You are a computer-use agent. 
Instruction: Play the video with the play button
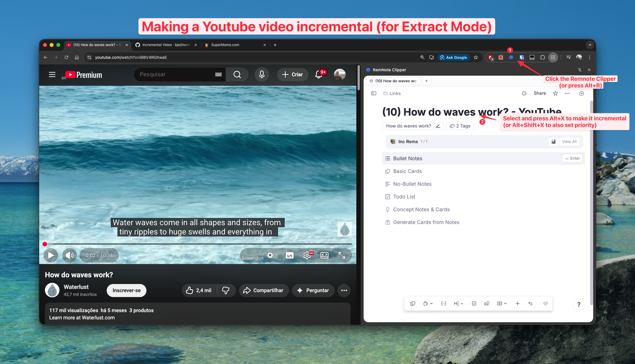click(51, 255)
